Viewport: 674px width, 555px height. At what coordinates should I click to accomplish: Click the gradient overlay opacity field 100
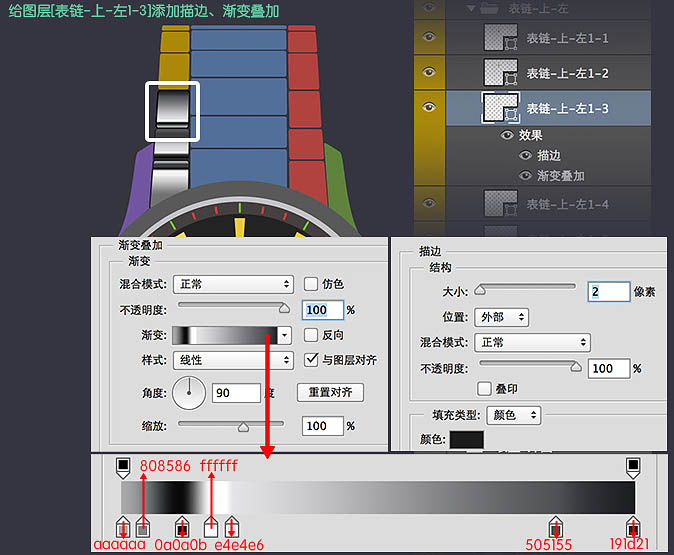[x=323, y=310]
